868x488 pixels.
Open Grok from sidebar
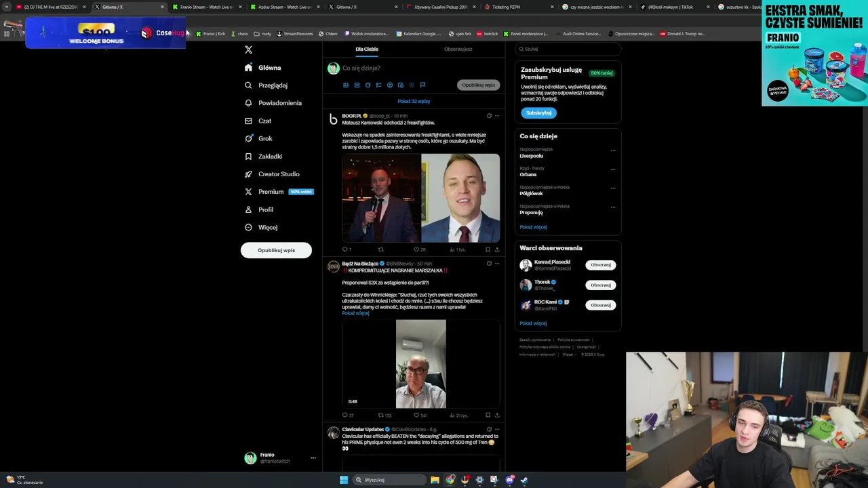tap(258, 138)
